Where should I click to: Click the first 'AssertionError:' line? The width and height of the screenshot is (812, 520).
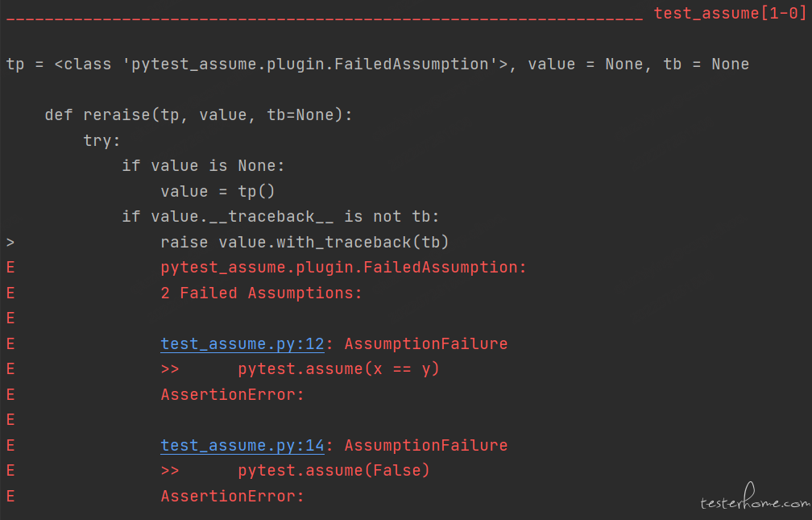[233, 394]
